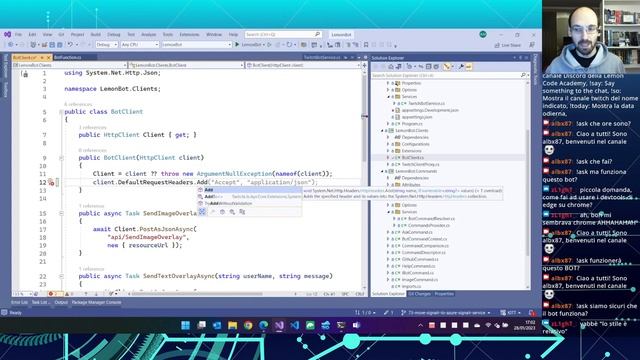Start debugging with the green play button

[x=237, y=44]
